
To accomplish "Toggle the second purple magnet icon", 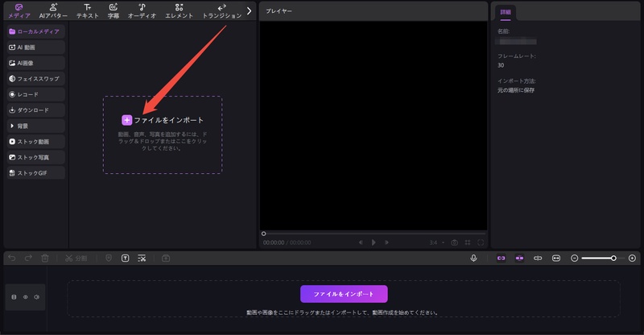I will click(x=519, y=258).
